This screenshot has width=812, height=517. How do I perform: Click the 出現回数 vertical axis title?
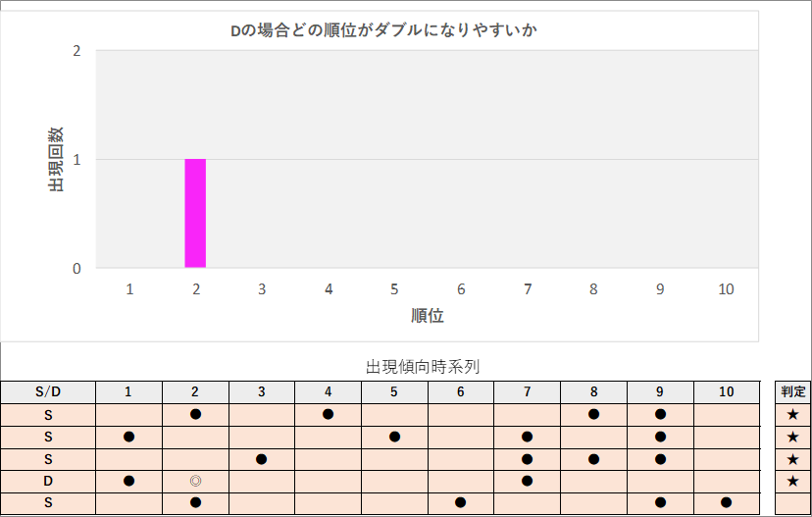(x=56, y=158)
